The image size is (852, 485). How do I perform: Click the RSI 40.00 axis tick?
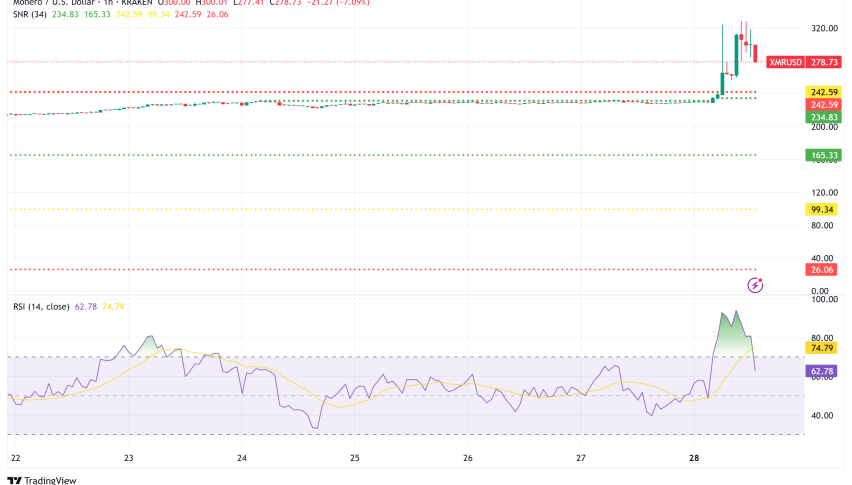click(822, 416)
